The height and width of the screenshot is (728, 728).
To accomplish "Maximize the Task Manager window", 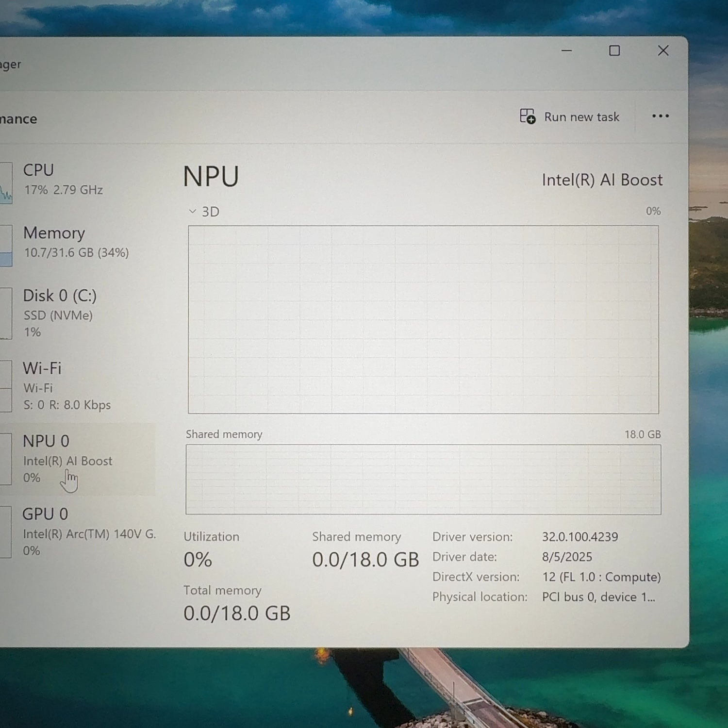I will 614,50.
